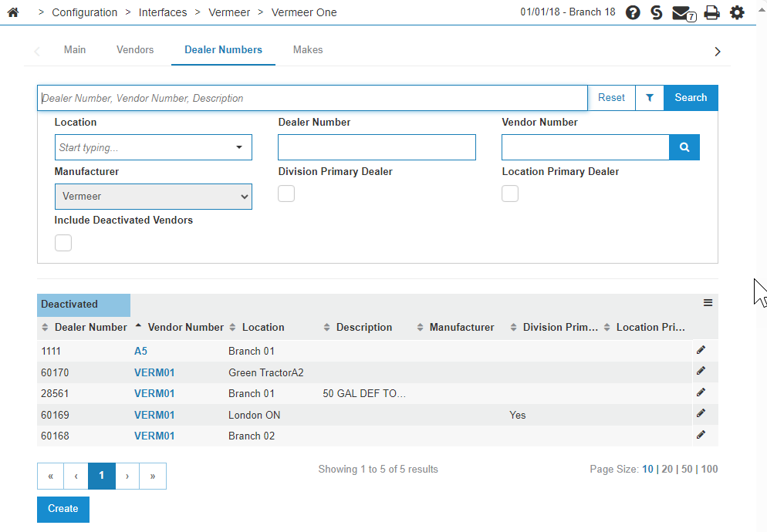The image size is (767, 532).
Task: Open Vermeer breadcrumb link
Action: (229, 12)
